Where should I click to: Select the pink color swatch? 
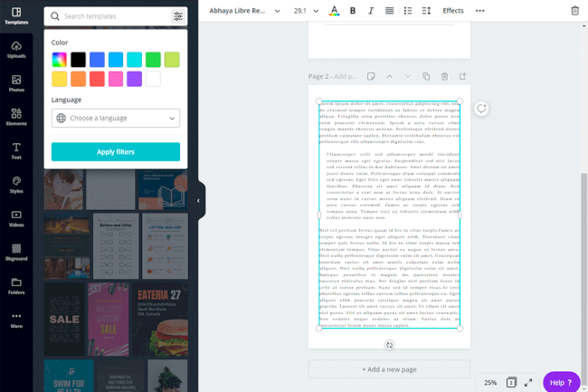[116, 79]
